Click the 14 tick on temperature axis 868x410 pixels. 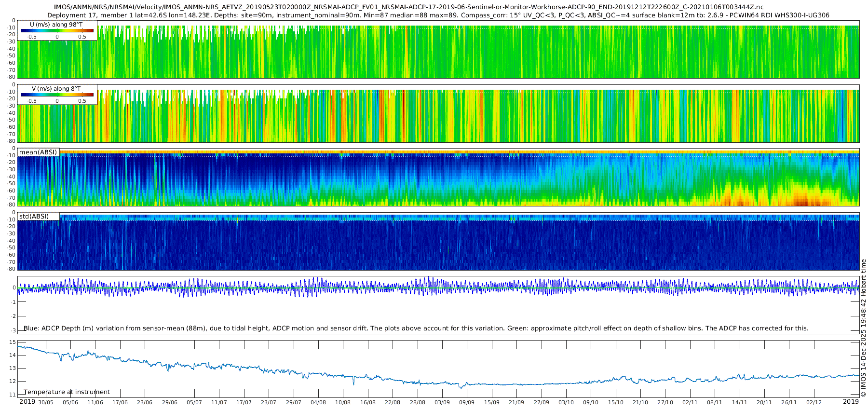click(x=13, y=355)
